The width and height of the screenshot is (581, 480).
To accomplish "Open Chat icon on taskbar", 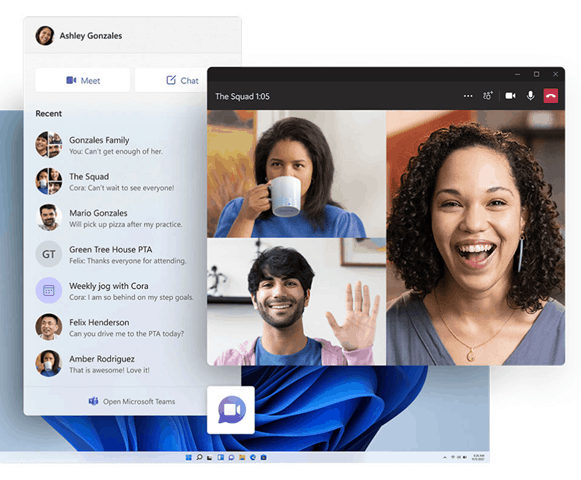I will click(x=231, y=457).
